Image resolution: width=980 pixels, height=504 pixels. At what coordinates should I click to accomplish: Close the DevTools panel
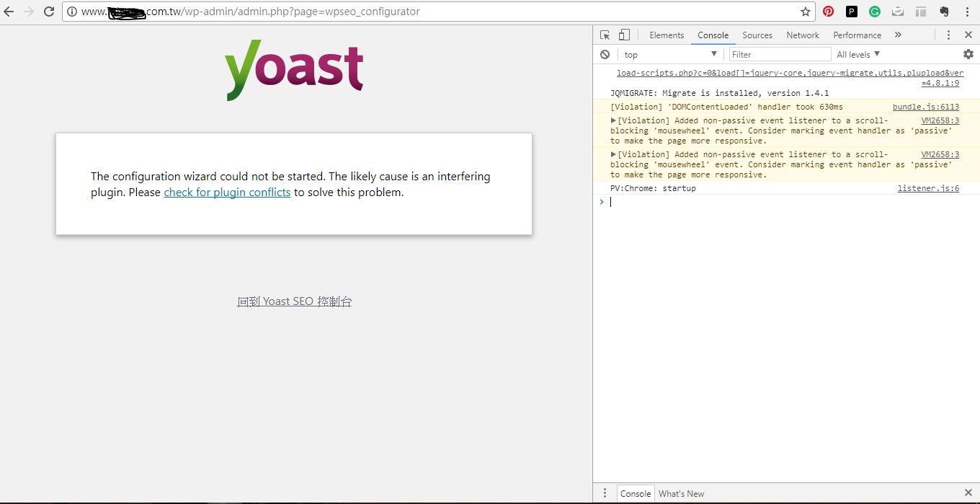[968, 35]
